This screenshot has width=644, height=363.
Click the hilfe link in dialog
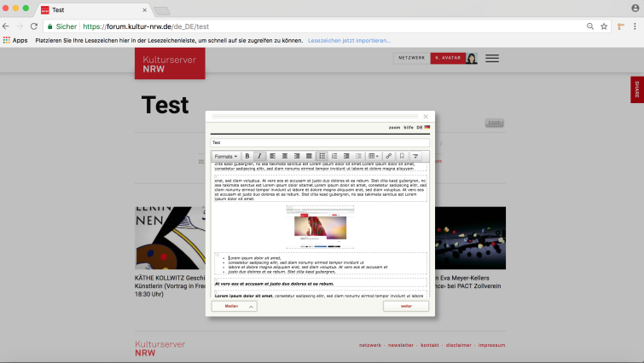pyautogui.click(x=409, y=127)
